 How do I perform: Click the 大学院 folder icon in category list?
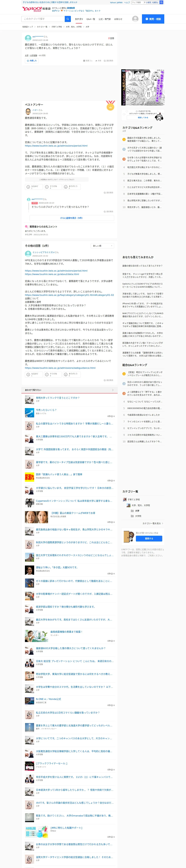pyautogui.click(x=132, y=516)
